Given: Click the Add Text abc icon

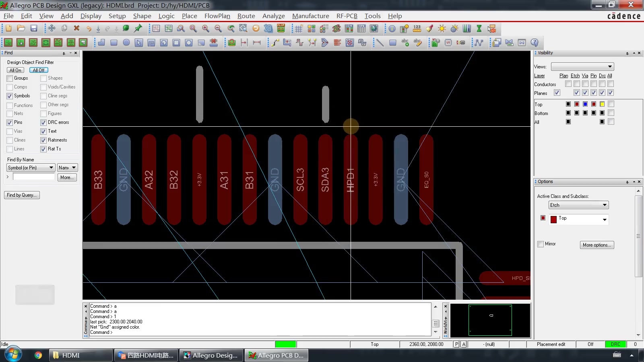Looking at the screenshot, I should coord(405,43).
